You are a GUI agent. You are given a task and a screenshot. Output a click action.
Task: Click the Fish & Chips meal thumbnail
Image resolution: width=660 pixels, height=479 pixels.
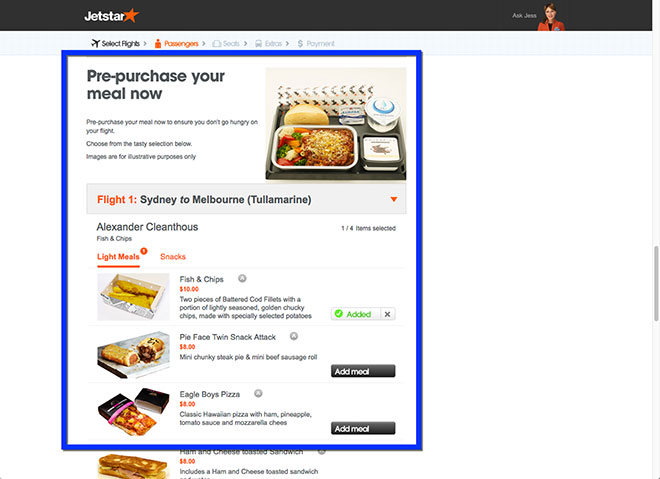tap(133, 297)
